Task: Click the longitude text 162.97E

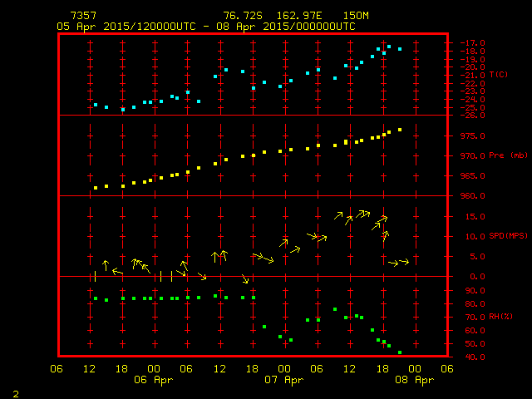Action: pyautogui.click(x=299, y=16)
